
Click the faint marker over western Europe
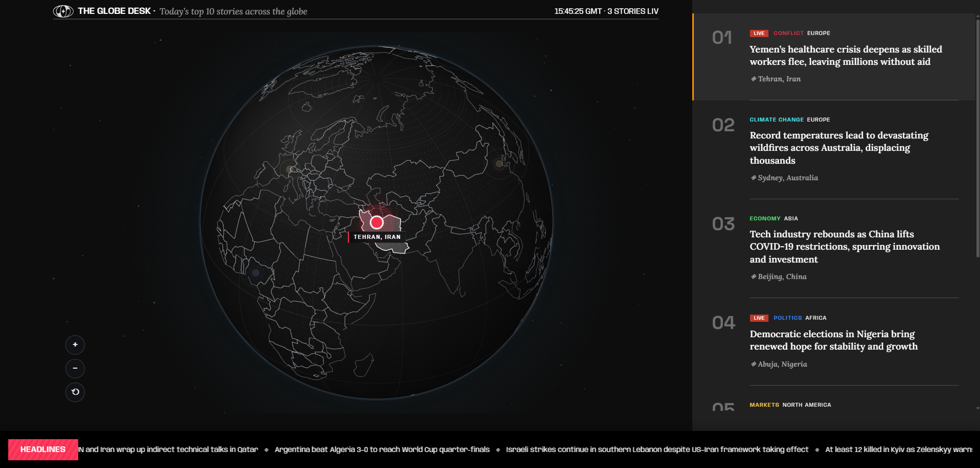pyautogui.click(x=290, y=169)
